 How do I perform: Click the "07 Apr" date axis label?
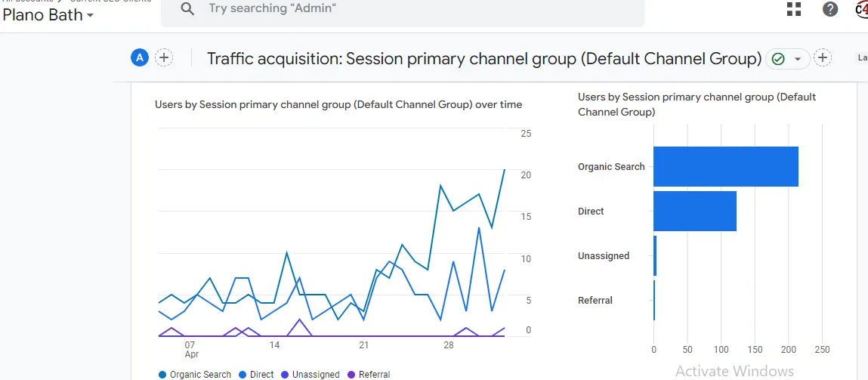pos(191,350)
